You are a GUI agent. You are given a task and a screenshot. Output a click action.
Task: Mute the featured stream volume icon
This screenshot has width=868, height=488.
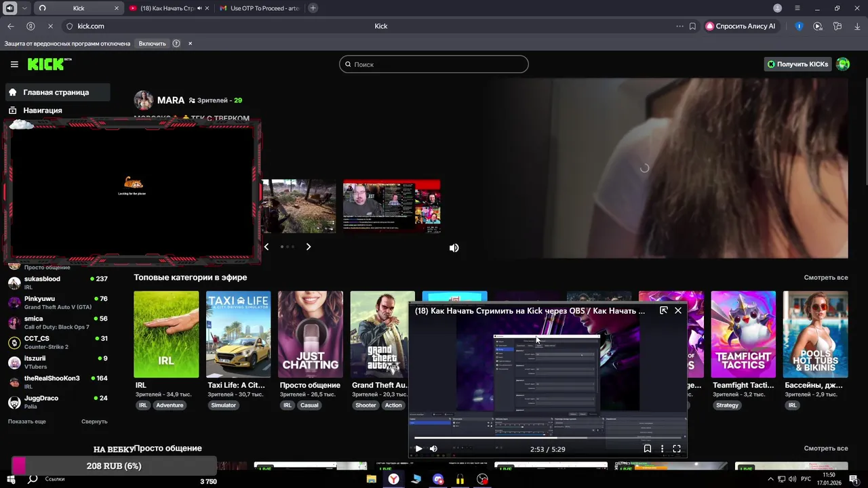[x=454, y=248]
